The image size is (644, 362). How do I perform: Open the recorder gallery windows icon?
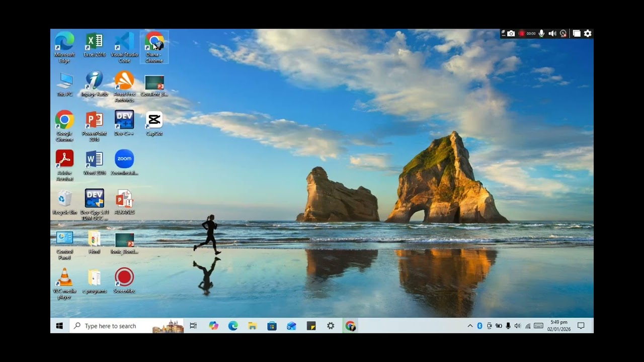(x=577, y=34)
